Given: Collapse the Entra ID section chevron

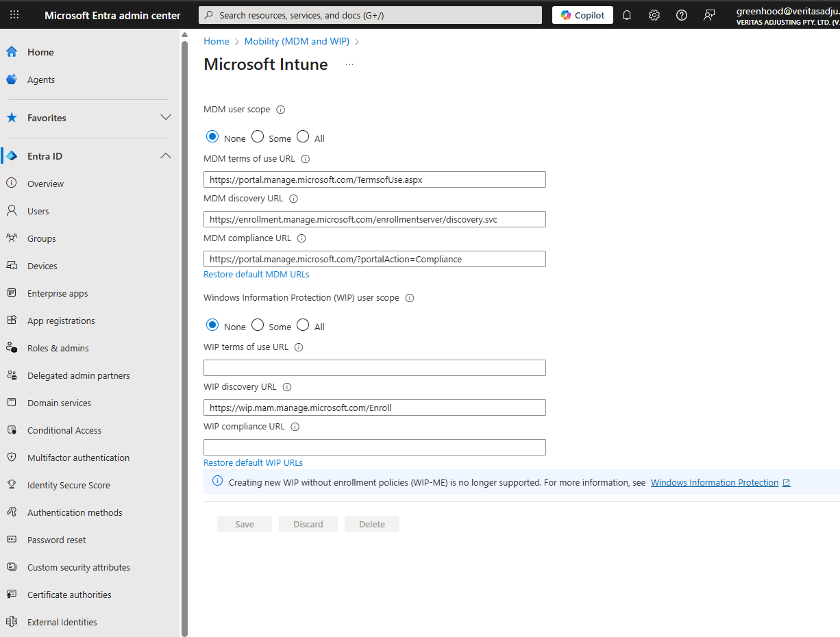Looking at the screenshot, I should pyautogui.click(x=165, y=156).
